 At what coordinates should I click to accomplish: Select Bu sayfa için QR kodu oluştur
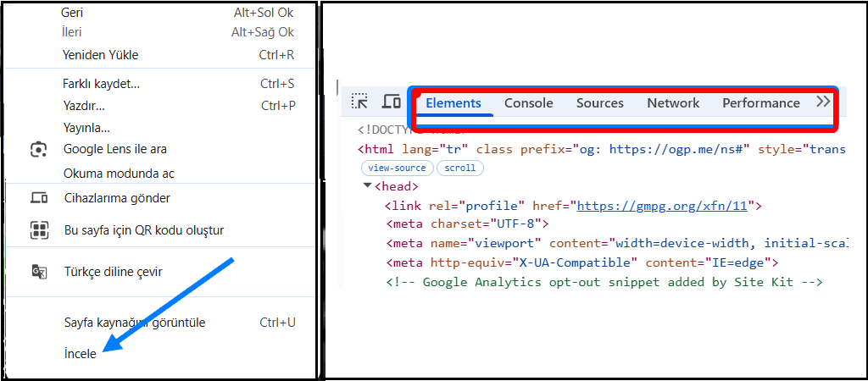point(144,230)
